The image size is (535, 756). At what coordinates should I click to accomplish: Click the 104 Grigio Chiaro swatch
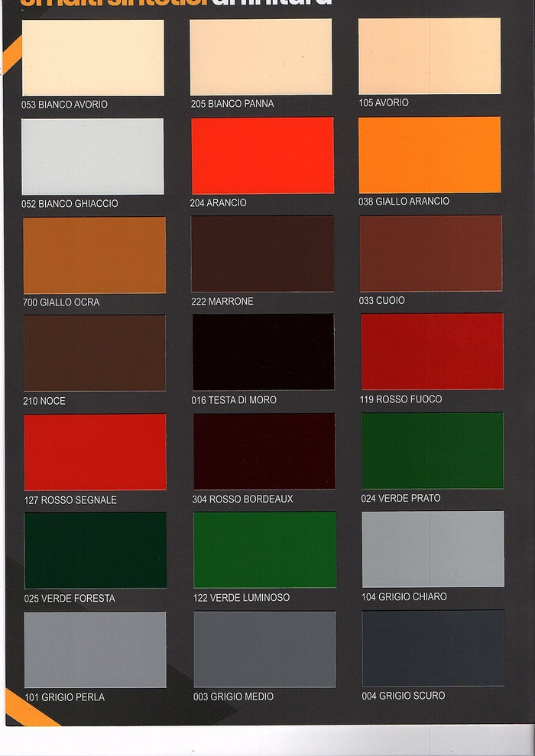[x=433, y=549]
